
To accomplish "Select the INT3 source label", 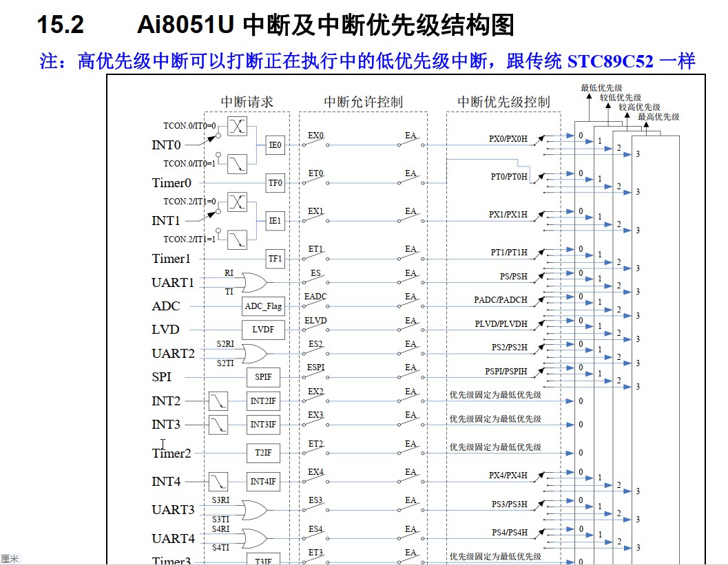I will (x=166, y=425).
